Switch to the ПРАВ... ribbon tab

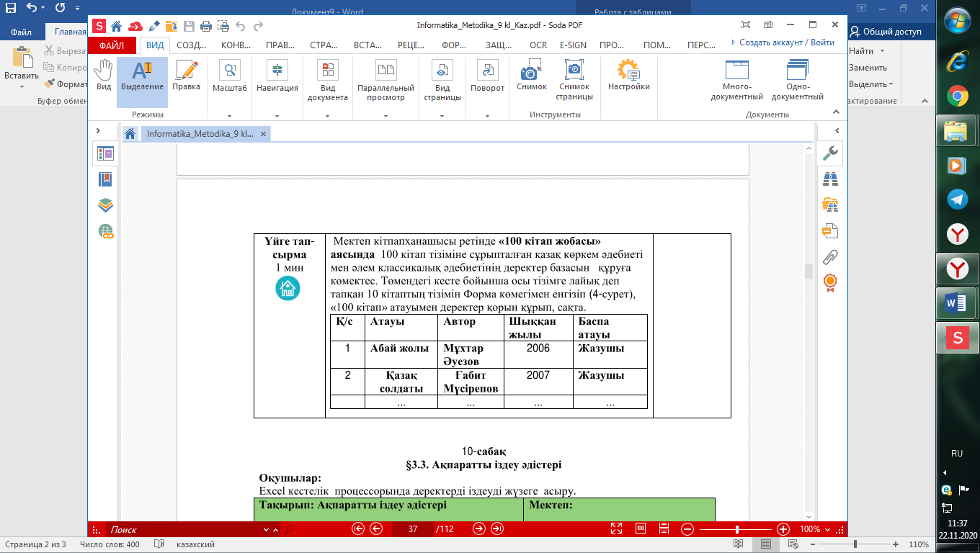(x=280, y=45)
